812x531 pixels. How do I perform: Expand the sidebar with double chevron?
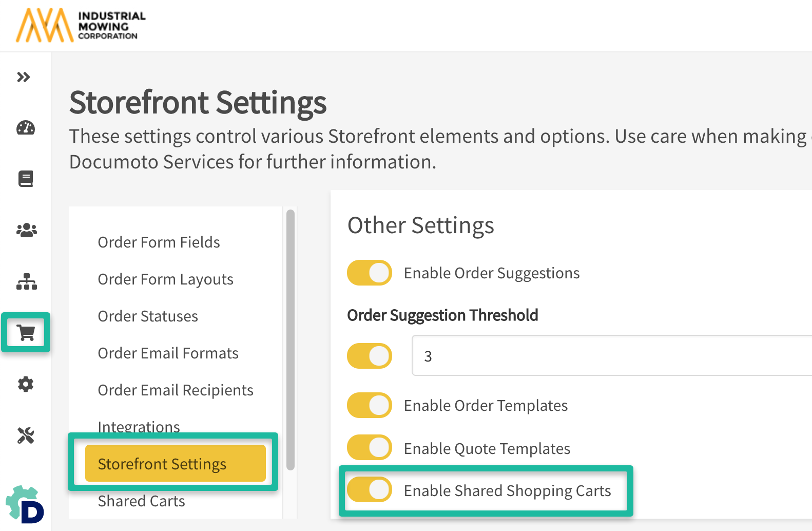pyautogui.click(x=24, y=78)
